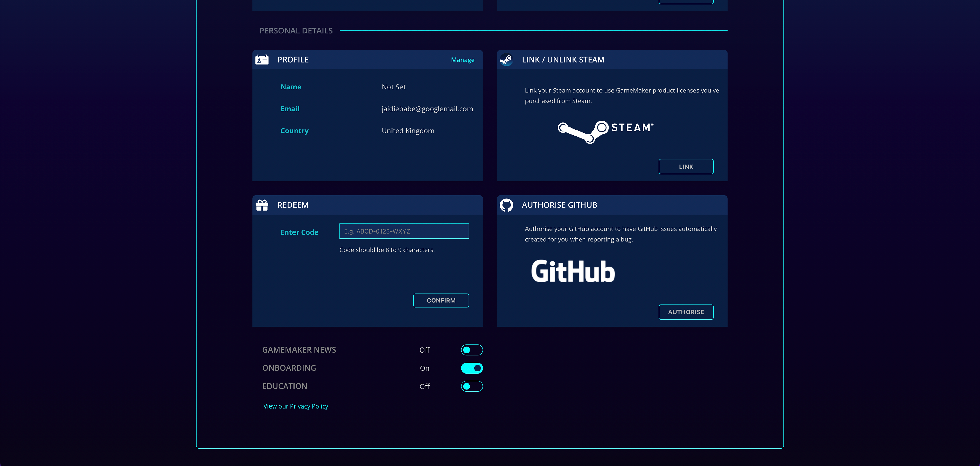
Task: Click the 'Code should be 8 to 9 characters' hint
Action: point(387,250)
